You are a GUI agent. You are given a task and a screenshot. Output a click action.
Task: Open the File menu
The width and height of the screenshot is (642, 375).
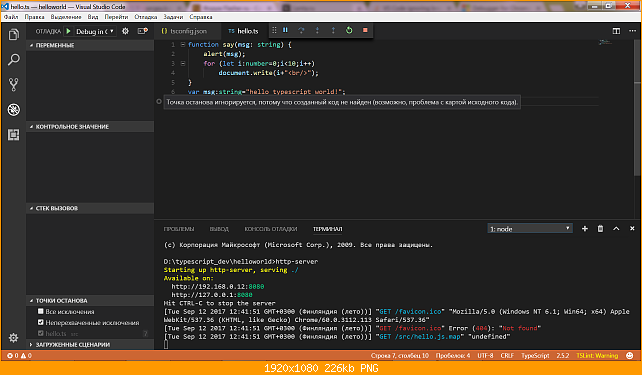tap(11, 17)
